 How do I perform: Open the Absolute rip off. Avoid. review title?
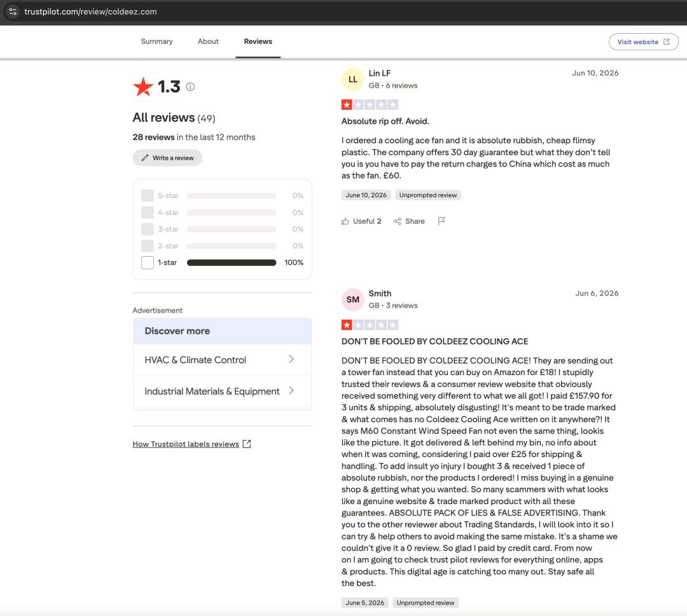pyautogui.click(x=385, y=121)
